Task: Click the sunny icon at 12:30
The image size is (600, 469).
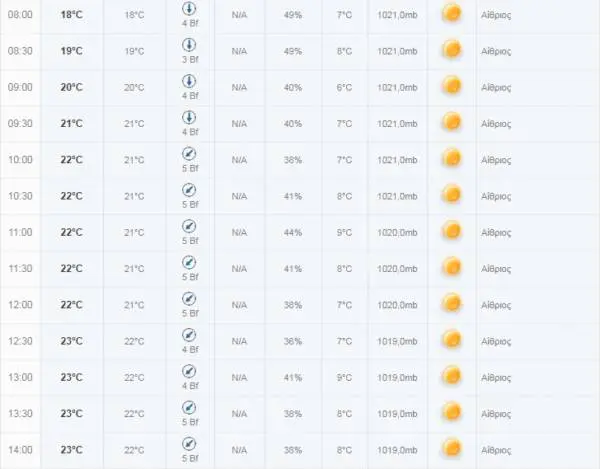Action: 452,340
